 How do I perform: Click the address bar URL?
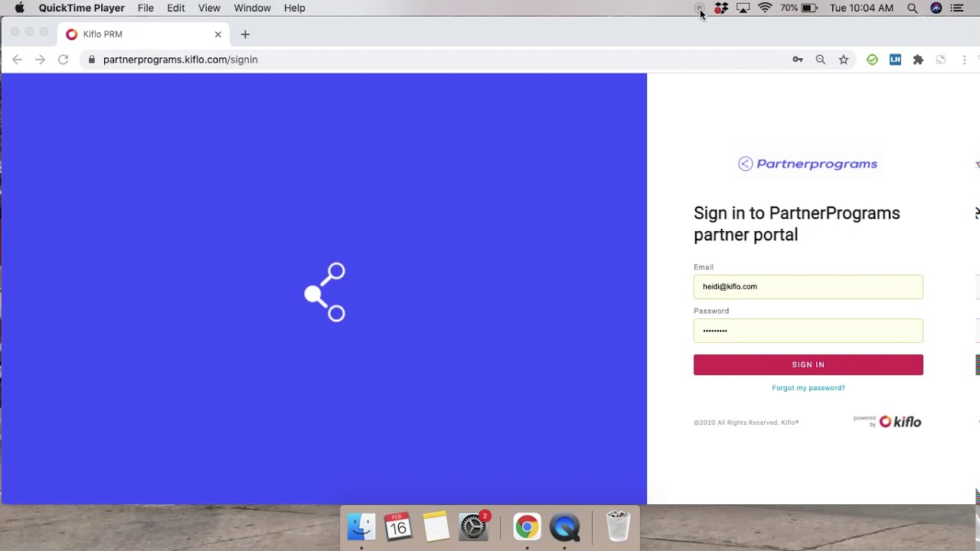point(180,60)
